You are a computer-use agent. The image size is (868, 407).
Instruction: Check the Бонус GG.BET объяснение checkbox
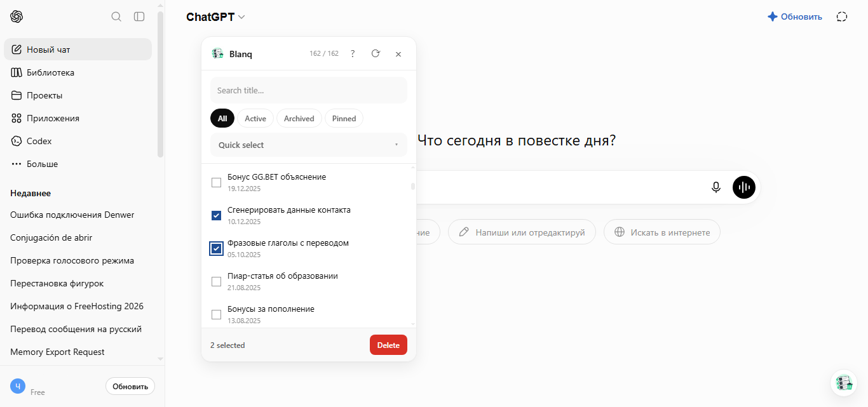(216, 183)
